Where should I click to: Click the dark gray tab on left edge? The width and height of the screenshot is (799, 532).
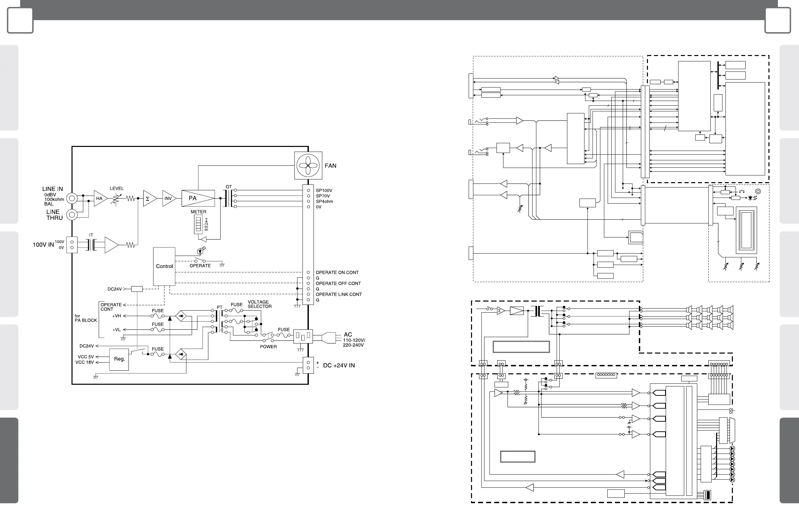(9, 460)
